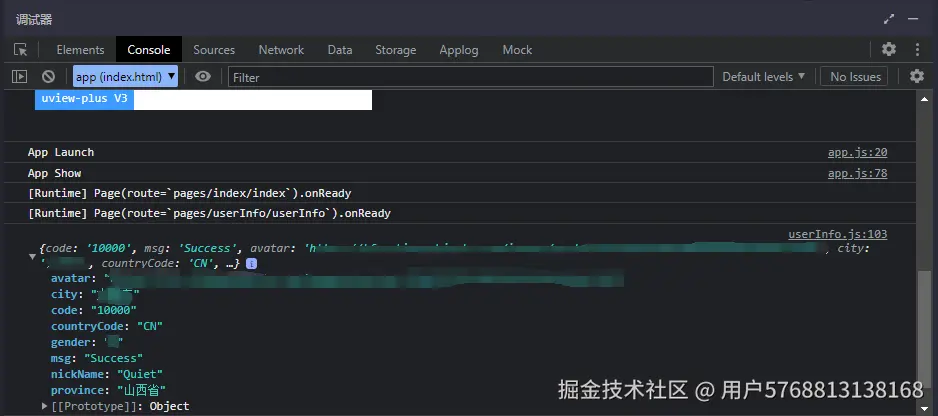Toggle the console sidebar panel icon
Image resolution: width=938 pixels, height=416 pixels.
coord(20,77)
